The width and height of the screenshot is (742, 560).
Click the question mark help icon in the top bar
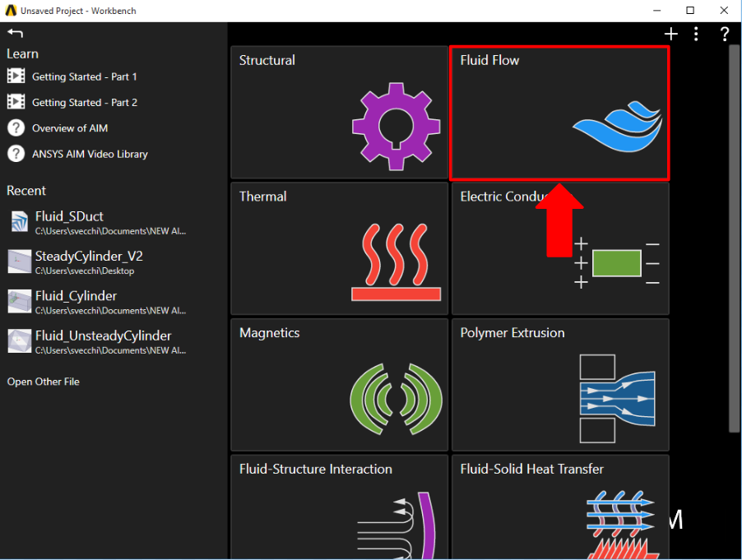[724, 34]
